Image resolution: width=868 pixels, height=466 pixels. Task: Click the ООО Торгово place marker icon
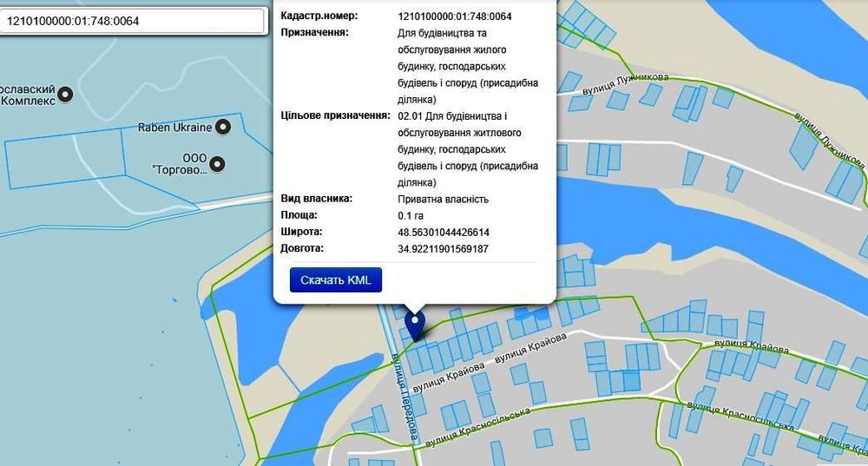pyautogui.click(x=218, y=164)
